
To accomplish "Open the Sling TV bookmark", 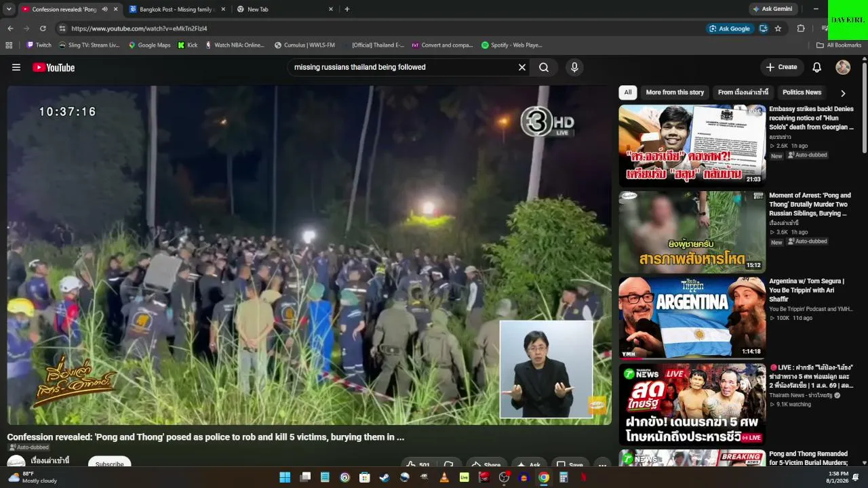I will pyautogui.click(x=90, y=45).
